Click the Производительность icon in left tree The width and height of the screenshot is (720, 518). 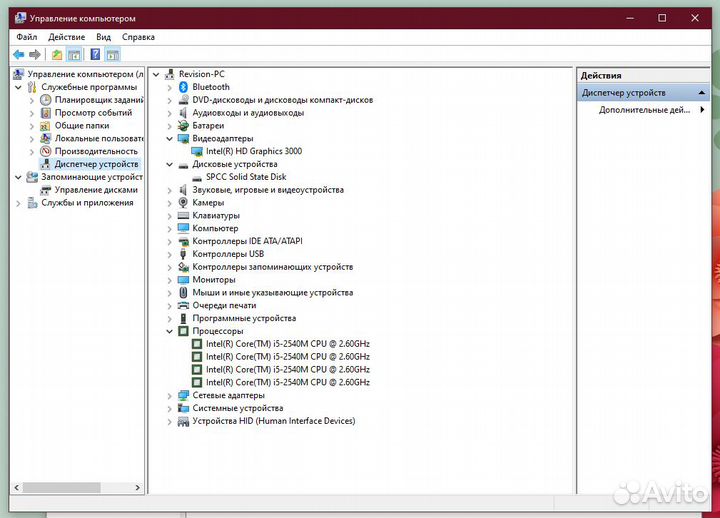(45, 151)
